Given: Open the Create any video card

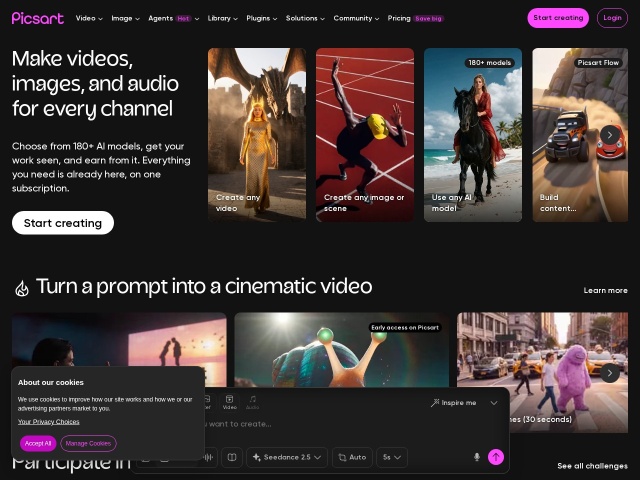Looking at the screenshot, I should point(257,135).
